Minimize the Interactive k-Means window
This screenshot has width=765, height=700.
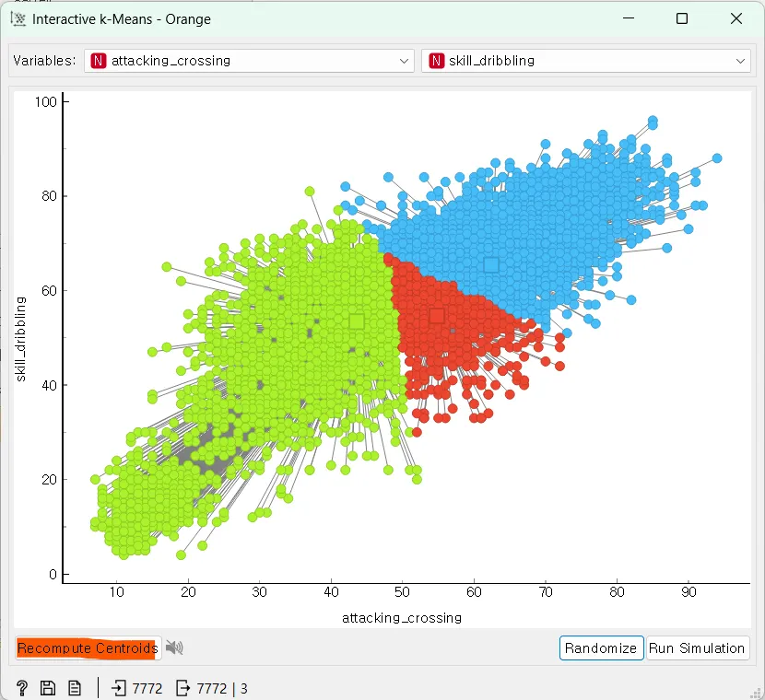(629, 18)
